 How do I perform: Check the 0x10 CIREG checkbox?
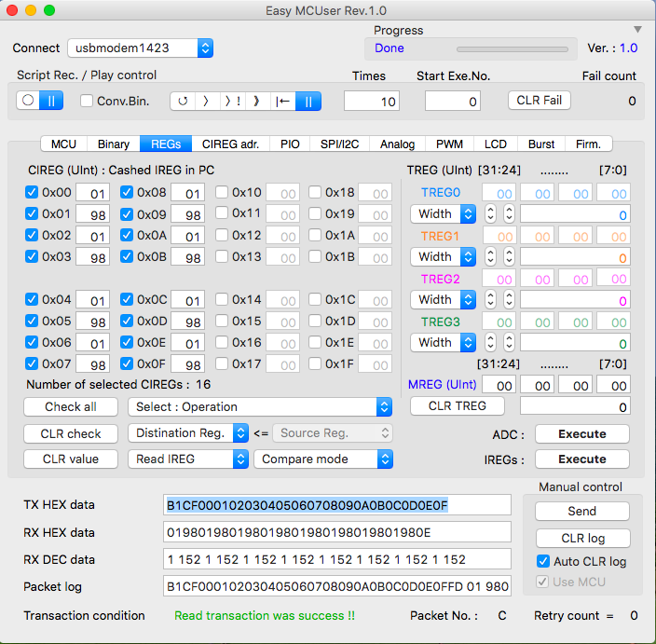pos(222,192)
